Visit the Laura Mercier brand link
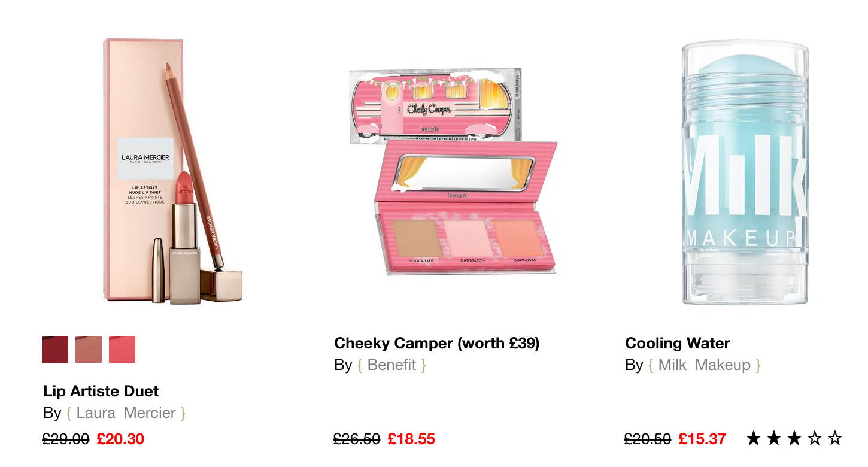This screenshot has height=467, width=868. pyautogui.click(x=126, y=413)
